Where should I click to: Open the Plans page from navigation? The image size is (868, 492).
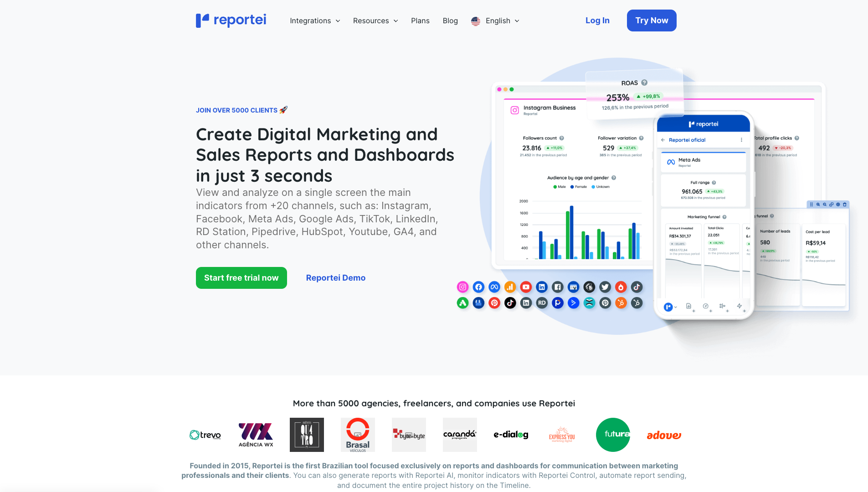(420, 21)
